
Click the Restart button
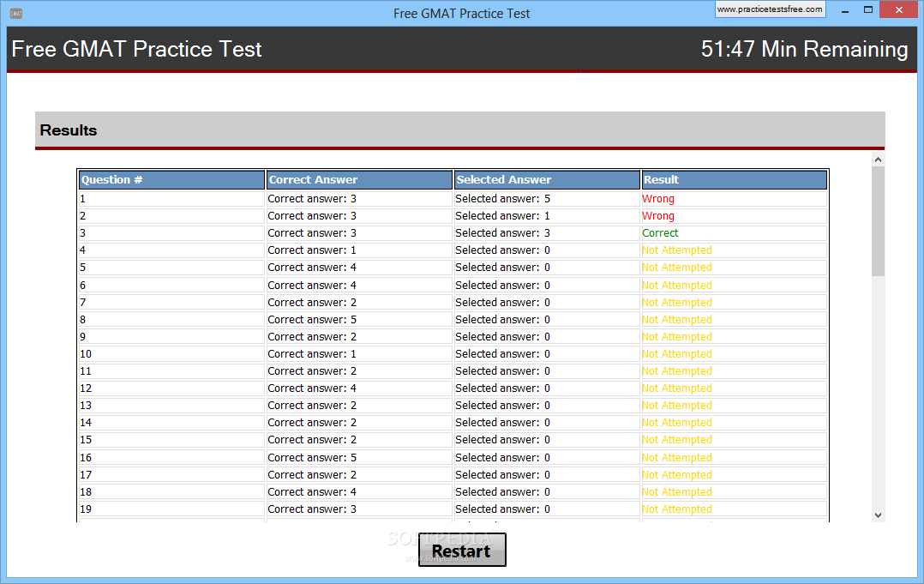coord(462,550)
